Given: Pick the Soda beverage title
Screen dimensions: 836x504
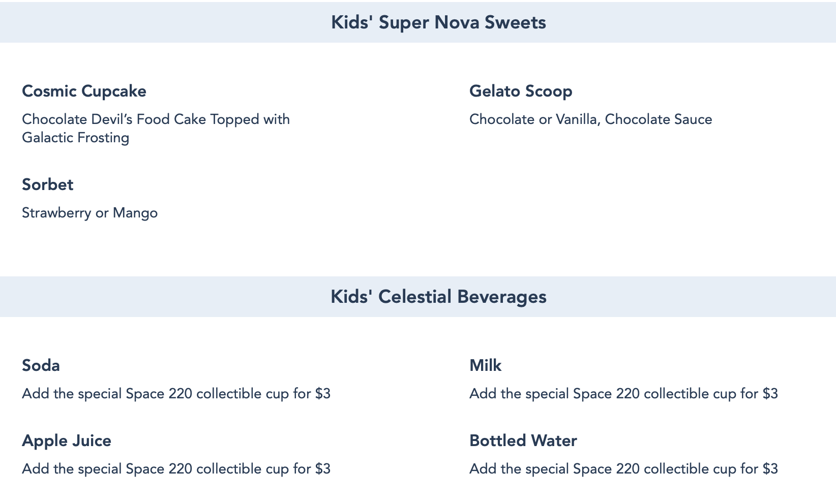Looking at the screenshot, I should coord(41,366).
